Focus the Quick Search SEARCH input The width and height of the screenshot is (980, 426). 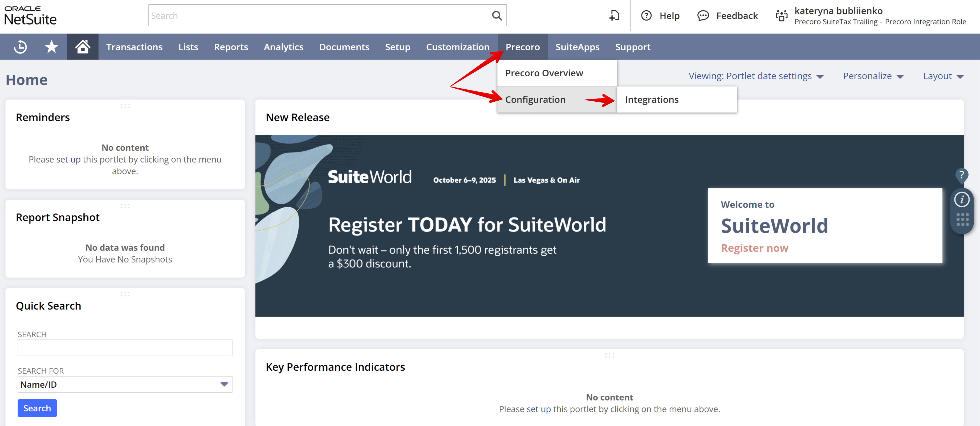[x=125, y=348]
